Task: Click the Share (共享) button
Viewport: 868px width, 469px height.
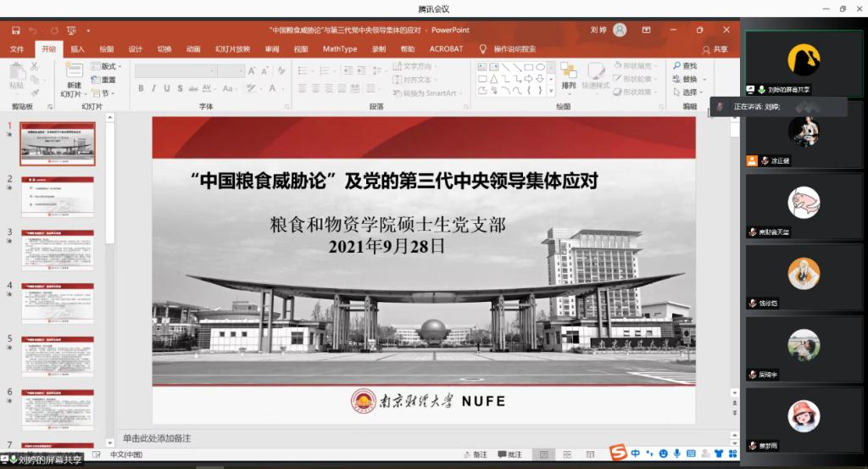Action: click(715, 49)
